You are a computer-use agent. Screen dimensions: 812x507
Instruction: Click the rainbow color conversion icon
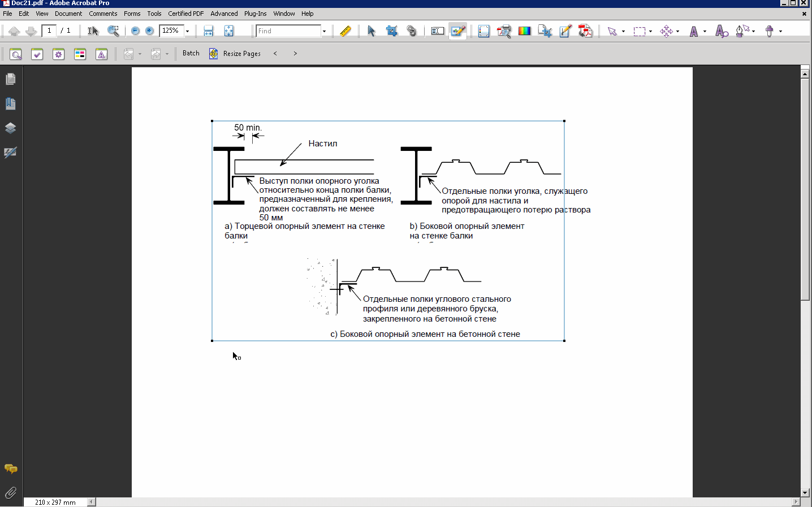[524, 31]
